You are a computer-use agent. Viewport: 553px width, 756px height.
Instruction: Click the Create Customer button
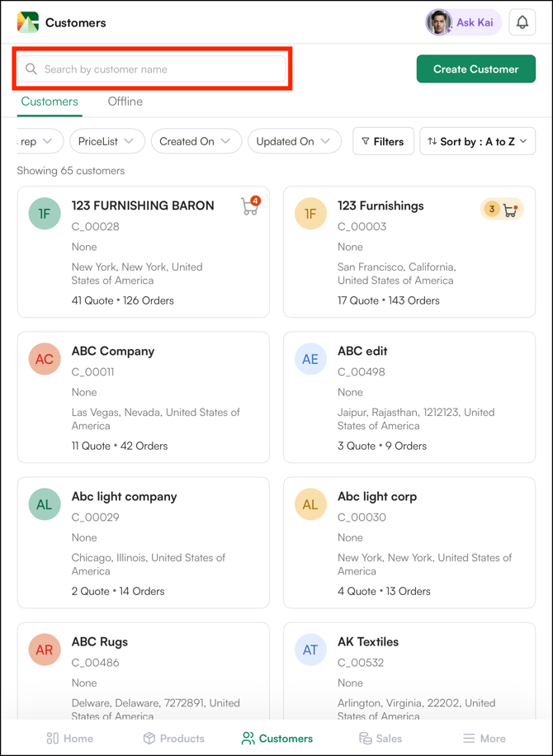475,69
